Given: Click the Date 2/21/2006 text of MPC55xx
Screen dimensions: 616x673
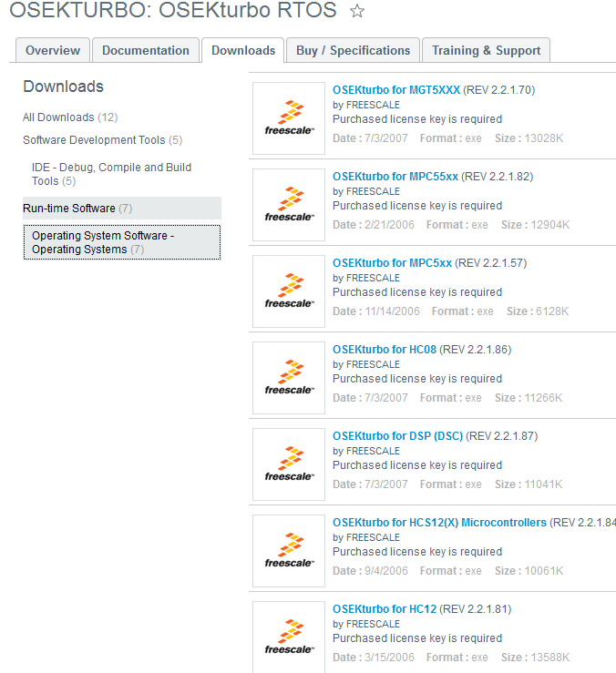Looking at the screenshot, I should click(374, 224).
